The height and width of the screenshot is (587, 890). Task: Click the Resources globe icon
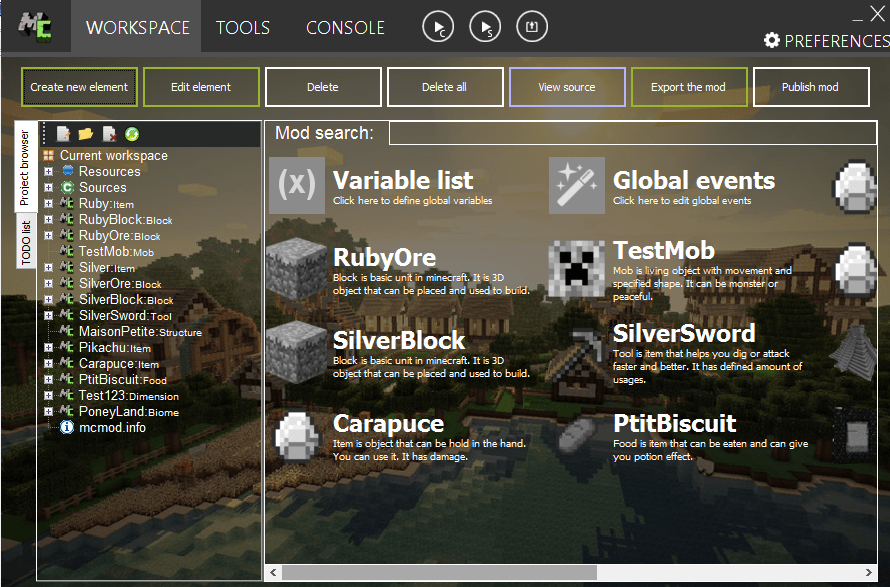point(68,170)
